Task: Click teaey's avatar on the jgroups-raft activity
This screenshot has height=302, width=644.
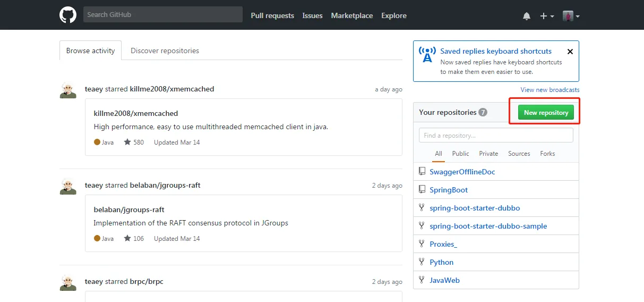Action: coord(68,186)
